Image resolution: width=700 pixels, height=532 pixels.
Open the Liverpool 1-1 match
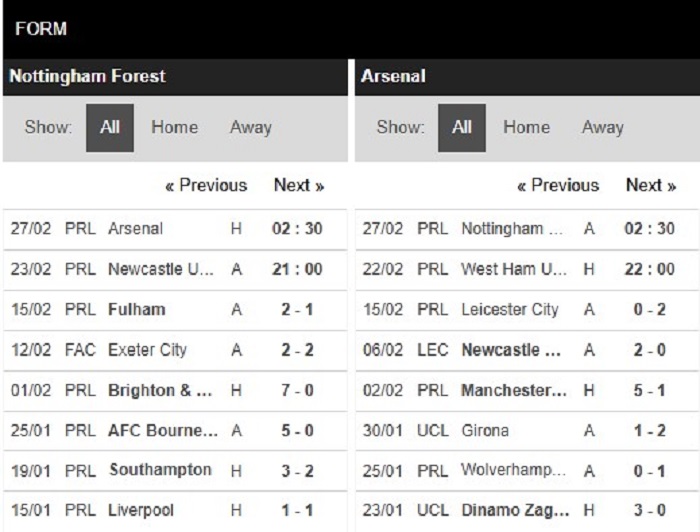(175, 511)
